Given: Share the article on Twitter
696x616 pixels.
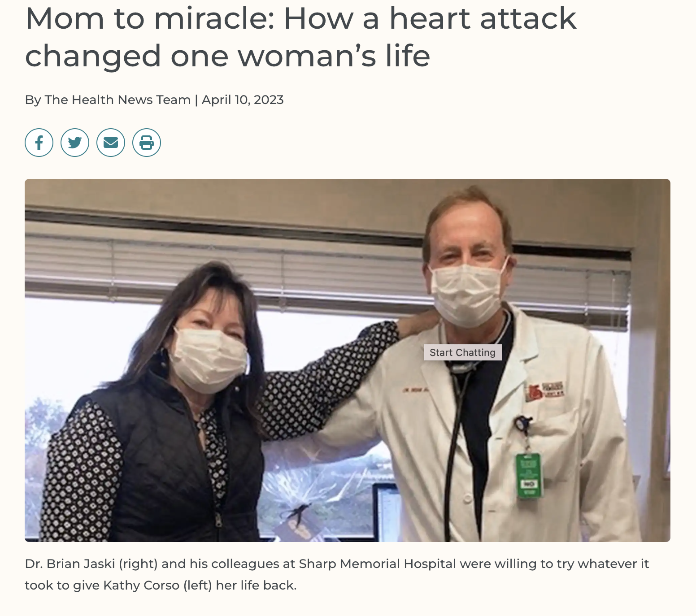Looking at the screenshot, I should [75, 143].
